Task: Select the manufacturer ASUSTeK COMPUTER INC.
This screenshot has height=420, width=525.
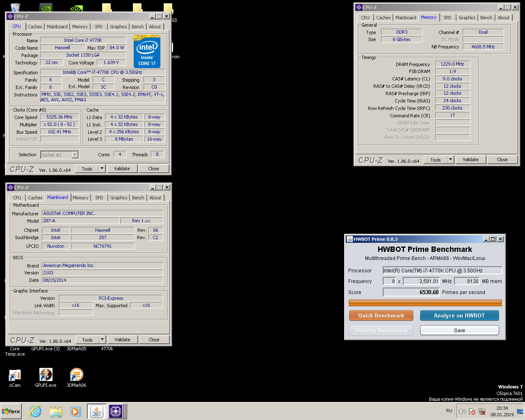Action: click(x=103, y=213)
